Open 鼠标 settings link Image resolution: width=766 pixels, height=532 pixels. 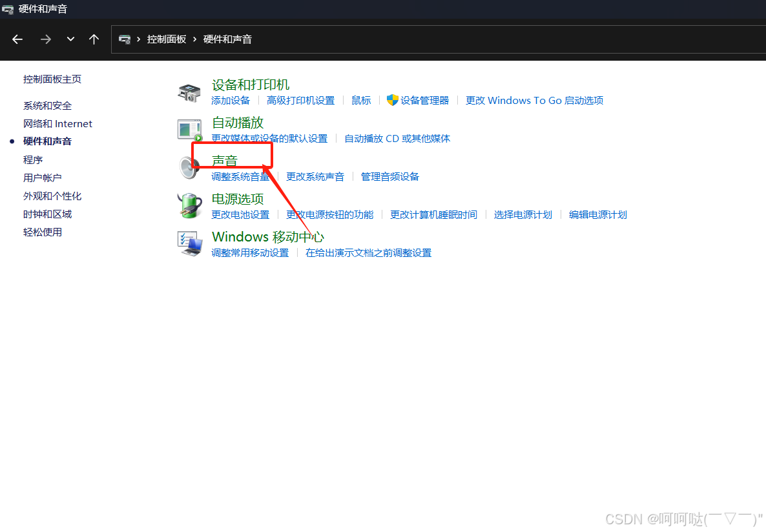coord(362,101)
